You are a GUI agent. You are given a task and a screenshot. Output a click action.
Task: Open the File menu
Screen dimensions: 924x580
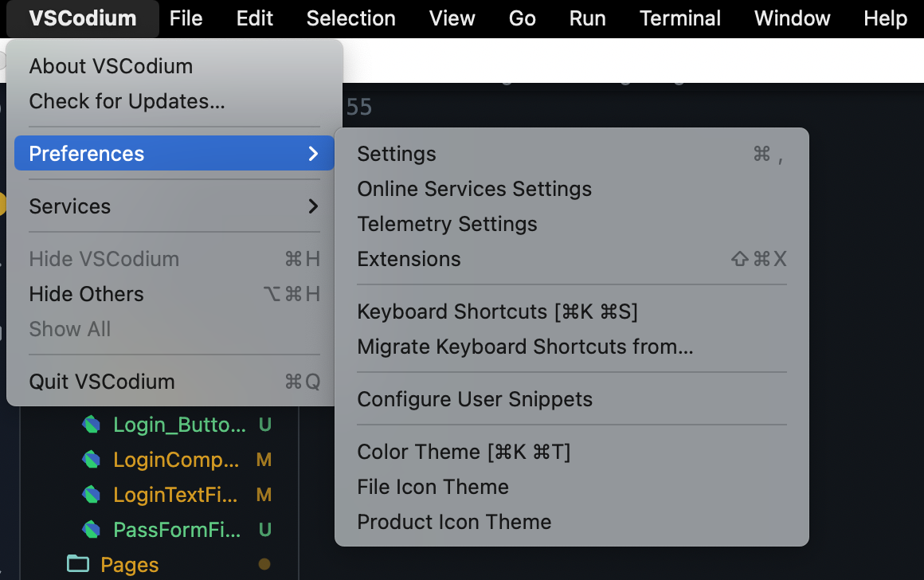click(x=186, y=19)
